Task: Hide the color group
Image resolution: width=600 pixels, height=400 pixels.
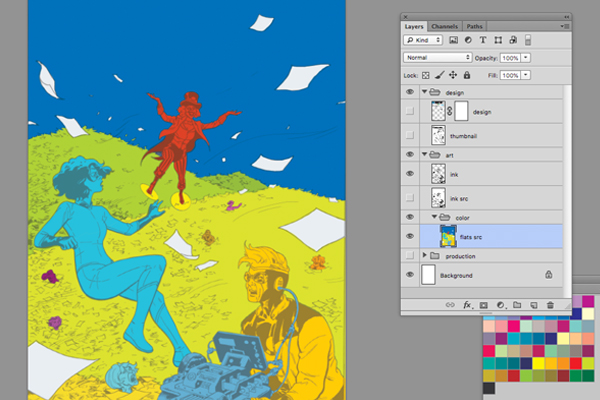Action: (x=410, y=217)
